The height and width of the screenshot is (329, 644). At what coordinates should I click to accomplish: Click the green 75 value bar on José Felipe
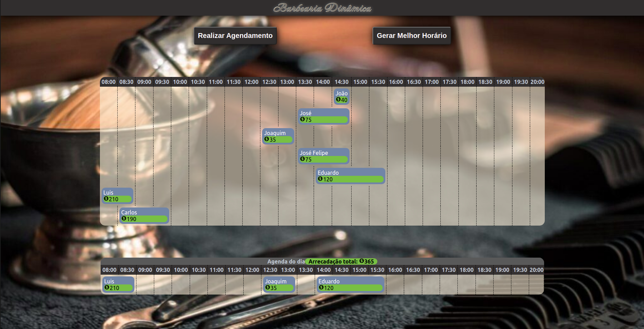pyautogui.click(x=324, y=159)
